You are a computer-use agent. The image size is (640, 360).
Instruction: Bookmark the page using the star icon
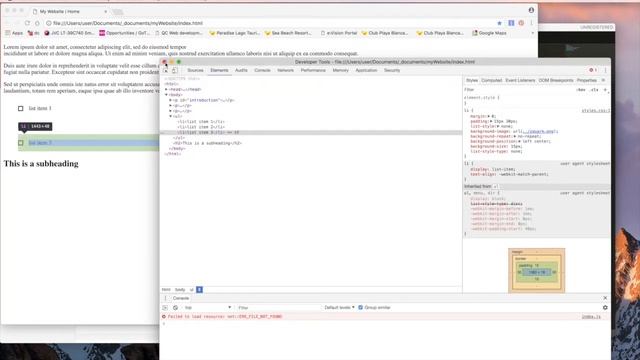(x=499, y=23)
